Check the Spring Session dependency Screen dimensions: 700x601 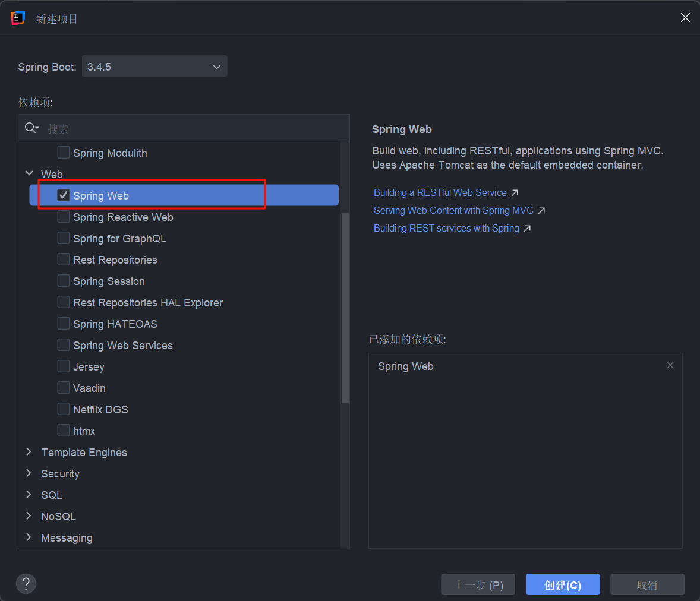64,281
